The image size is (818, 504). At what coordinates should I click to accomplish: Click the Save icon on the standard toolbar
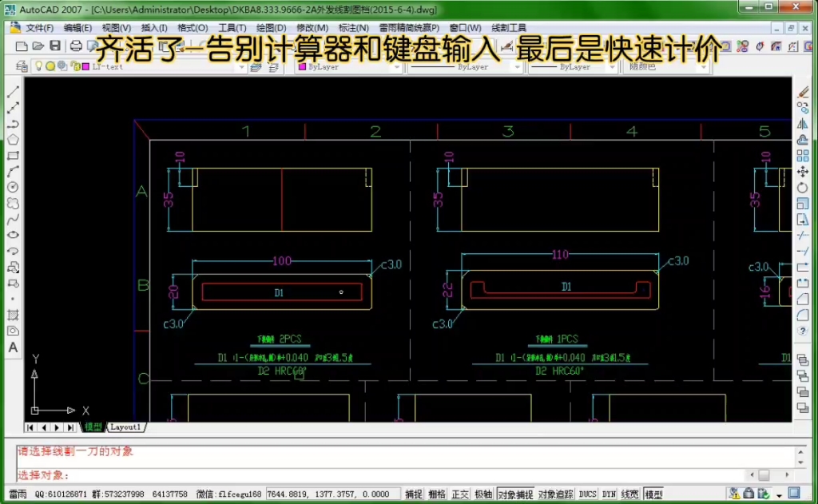coord(54,46)
